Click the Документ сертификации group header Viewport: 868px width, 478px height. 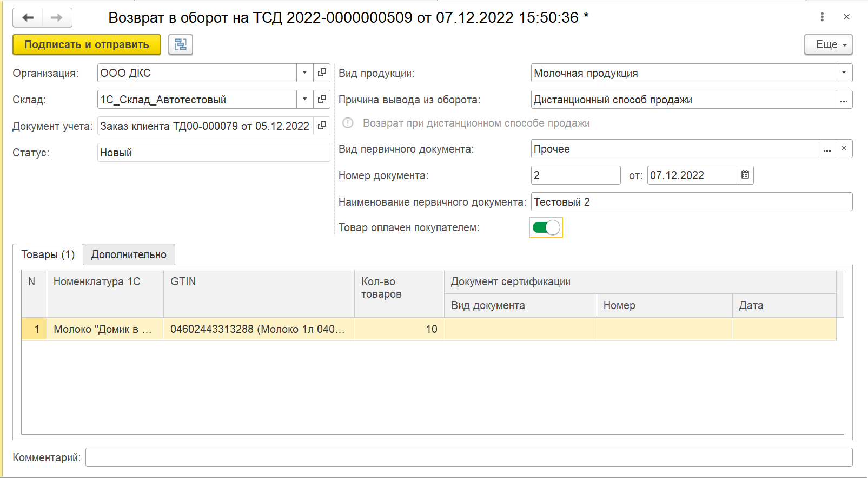coord(640,281)
